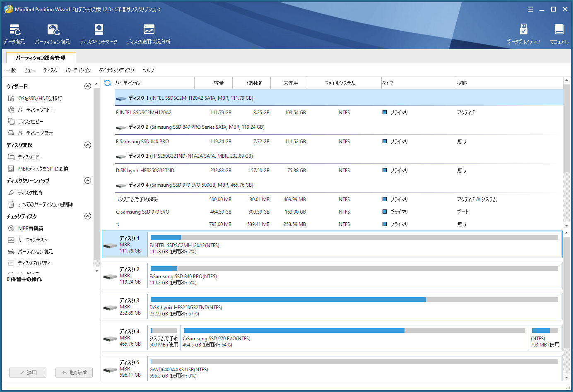Open ディスク使用状況分析 space analyzer
The height and width of the screenshot is (392, 573).
(149, 34)
